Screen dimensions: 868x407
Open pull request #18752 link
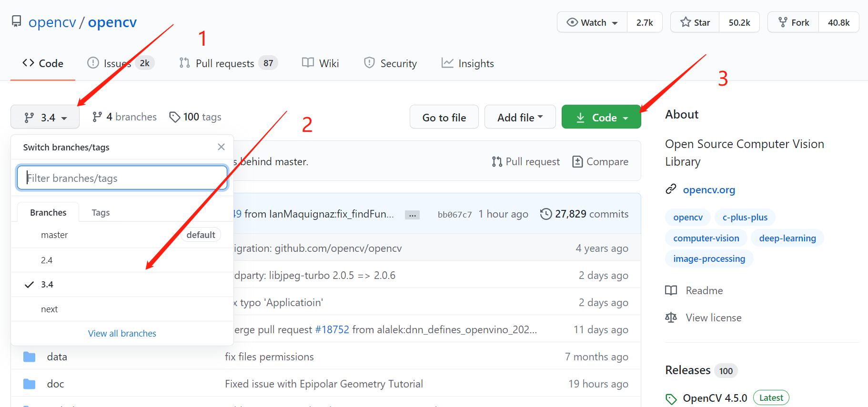(332, 330)
